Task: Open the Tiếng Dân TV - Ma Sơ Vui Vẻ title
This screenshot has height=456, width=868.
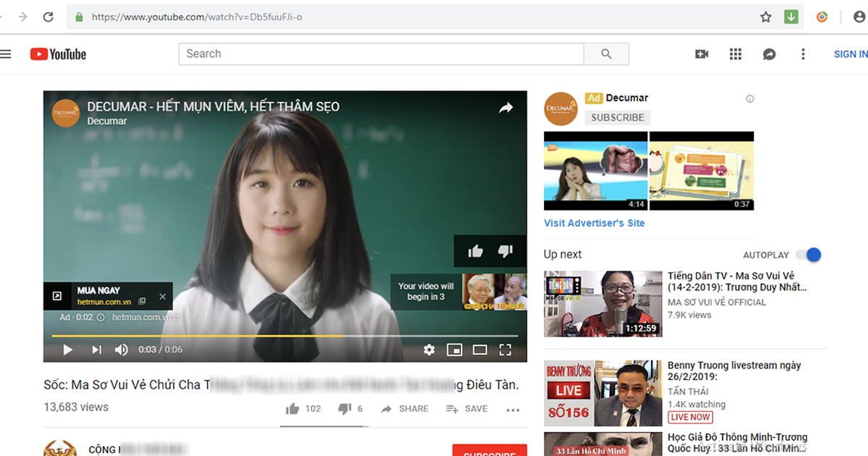Action: tap(737, 282)
